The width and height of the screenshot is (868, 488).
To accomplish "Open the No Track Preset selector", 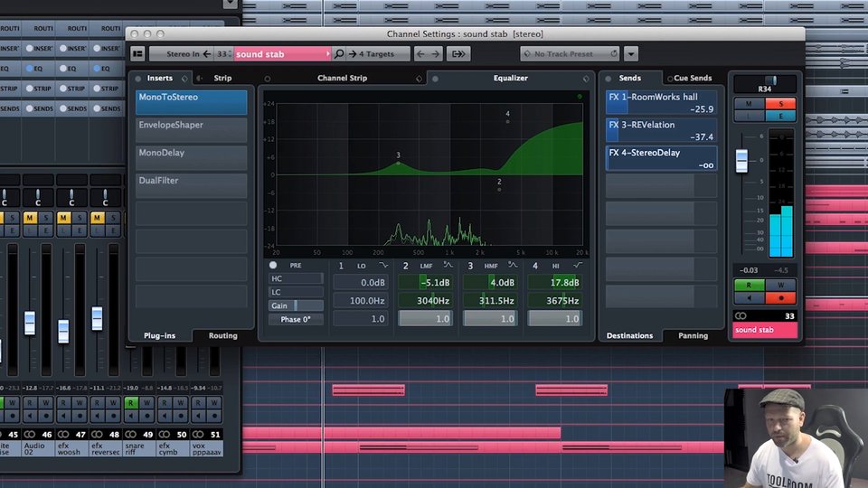I will tap(563, 53).
